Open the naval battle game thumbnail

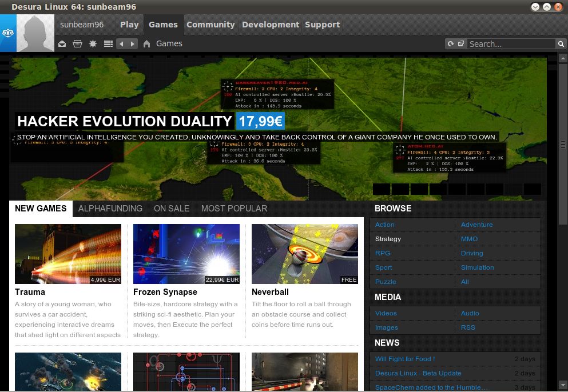click(x=68, y=372)
